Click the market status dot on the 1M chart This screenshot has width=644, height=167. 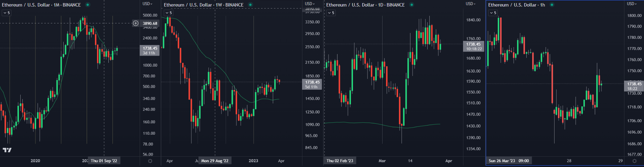tap(88, 5)
